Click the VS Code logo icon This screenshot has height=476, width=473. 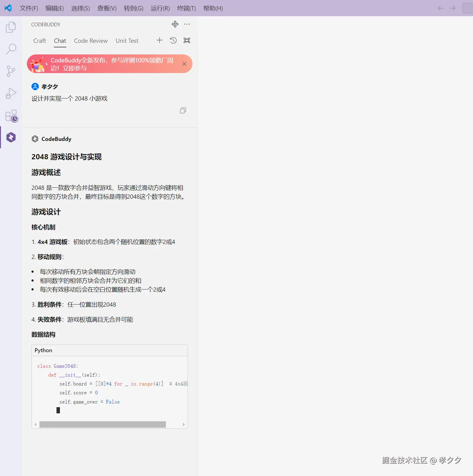pos(8,8)
